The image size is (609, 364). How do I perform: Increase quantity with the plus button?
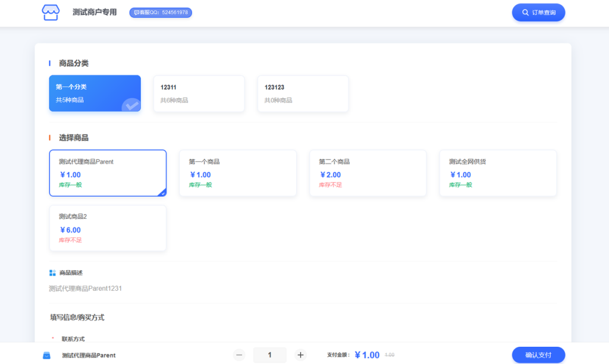pos(300,355)
